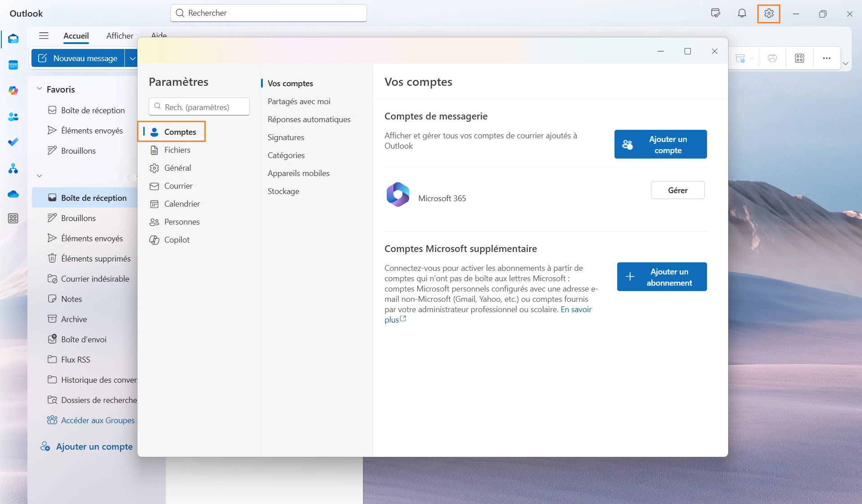This screenshot has width=862, height=504.
Task: Open the notifications bell
Action: pyautogui.click(x=742, y=13)
